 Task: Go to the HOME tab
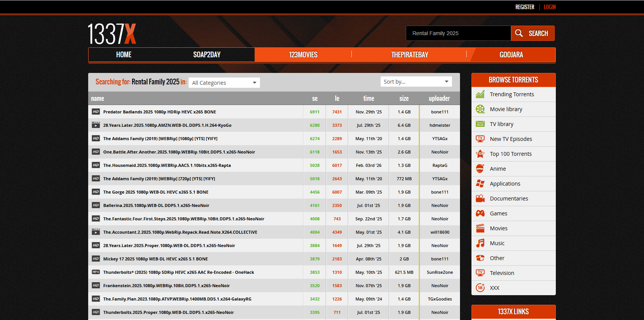124,55
